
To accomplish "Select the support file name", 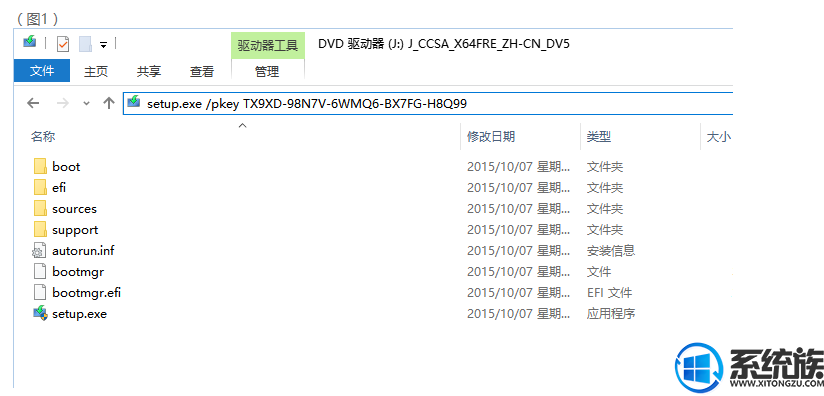I will [75, 230].
